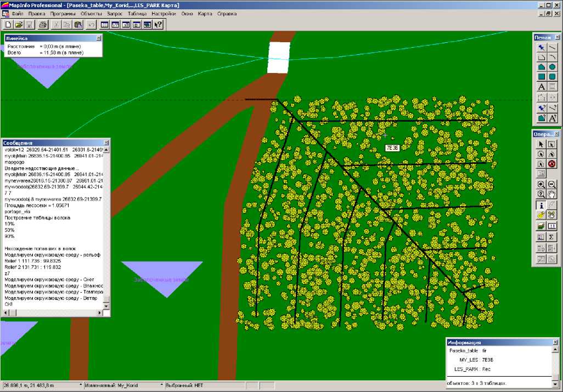Click the Open Table folder icon

(x=19, y=25)
